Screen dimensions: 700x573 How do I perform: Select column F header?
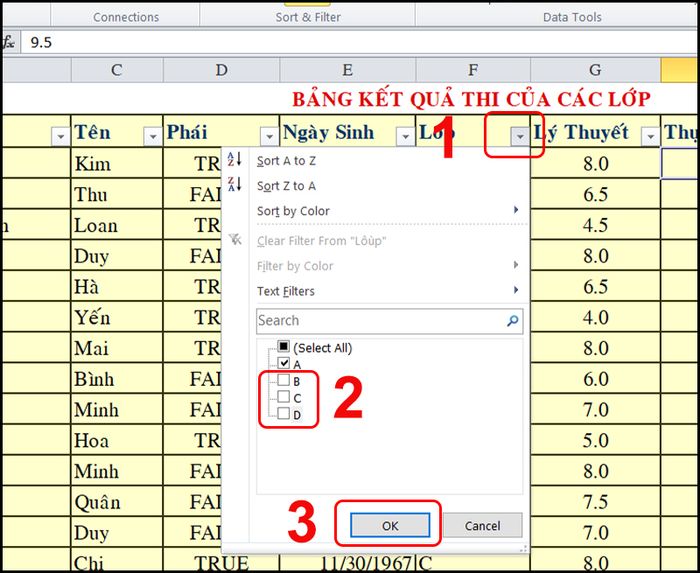(473, 70)
